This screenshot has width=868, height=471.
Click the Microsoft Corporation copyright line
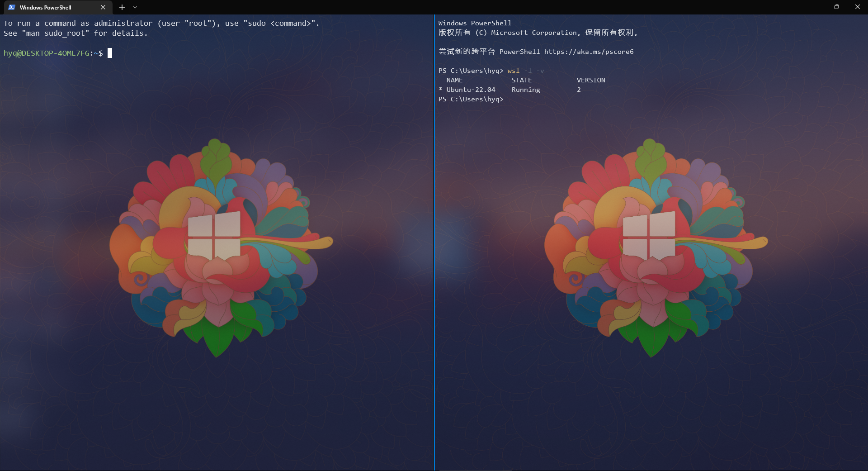(x=538, y=33)
